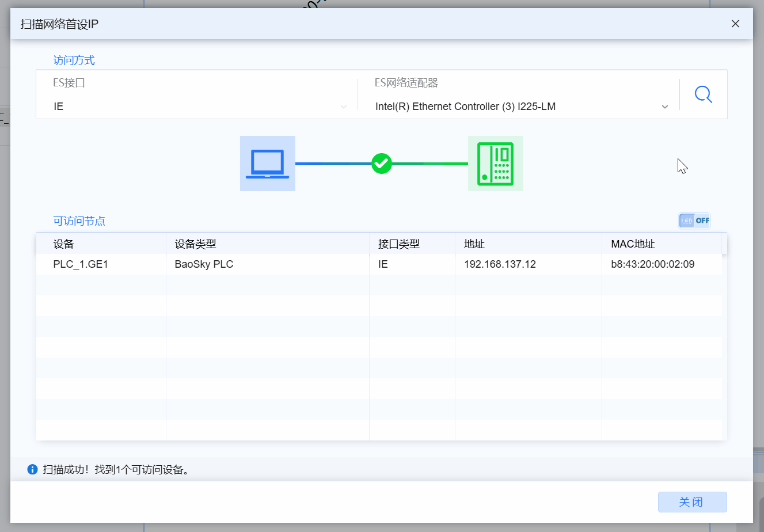The width and height of the screenshot is (764, 532).
Task: Toggle the LED OFF switch
Action: tap(694, 221)
